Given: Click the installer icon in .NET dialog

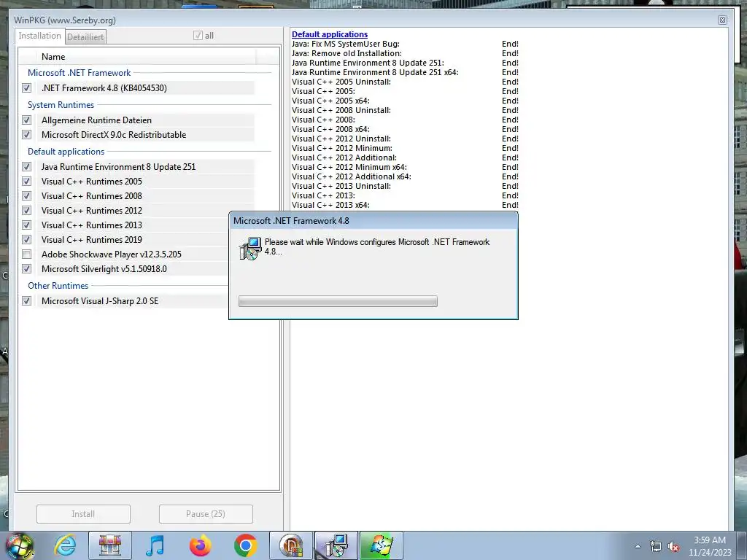Looking at the screenshot, I should coord(250,248).
